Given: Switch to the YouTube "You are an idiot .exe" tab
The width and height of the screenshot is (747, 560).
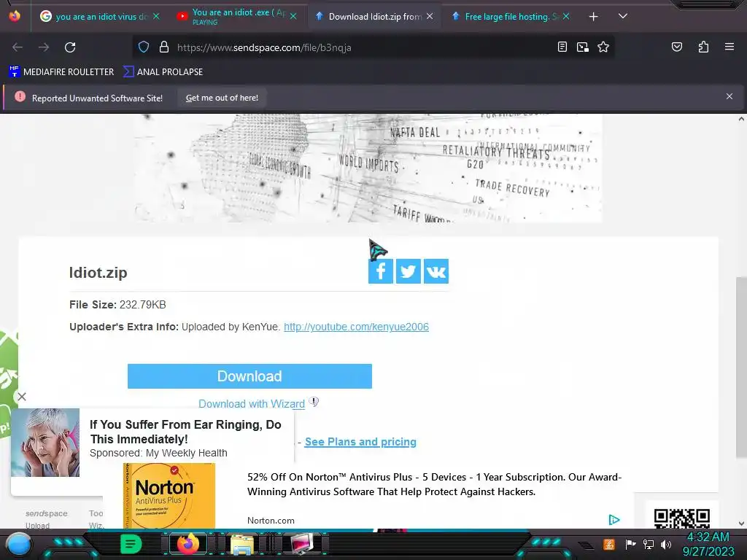Looking at the screenshot, I should point(237,17).
